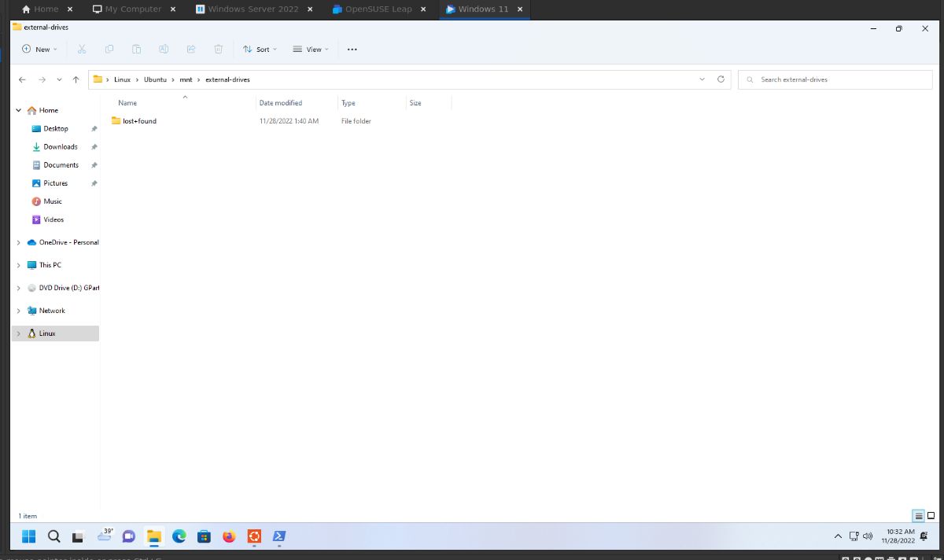Open the Sort dropdown
The width and height of the screenshot is (944, 560).
pos(260,49)
